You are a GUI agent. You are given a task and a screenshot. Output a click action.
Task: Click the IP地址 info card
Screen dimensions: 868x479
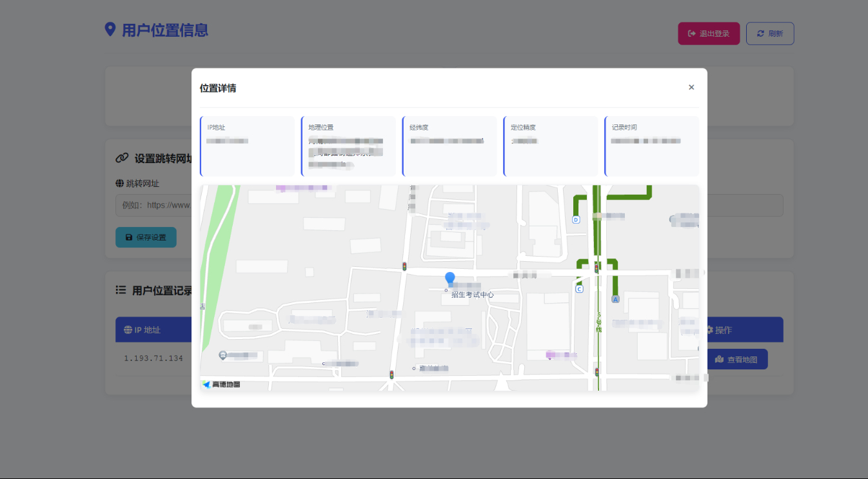point(248,146)
